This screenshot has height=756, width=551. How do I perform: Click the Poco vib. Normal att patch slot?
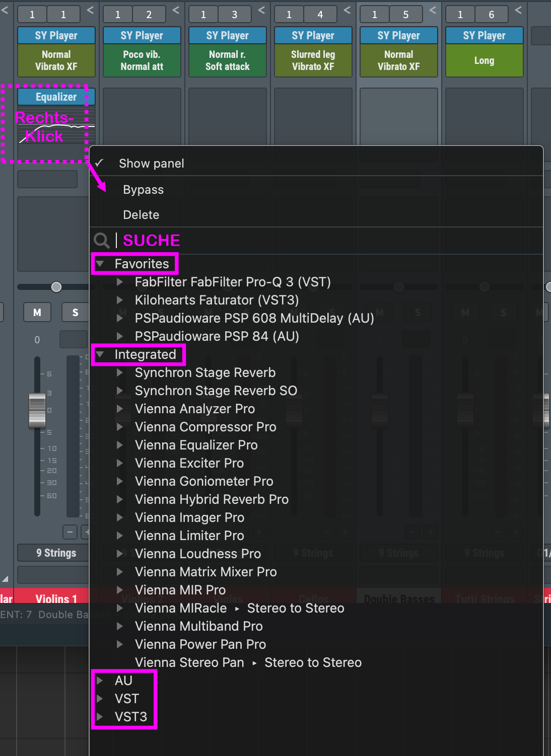142,60
